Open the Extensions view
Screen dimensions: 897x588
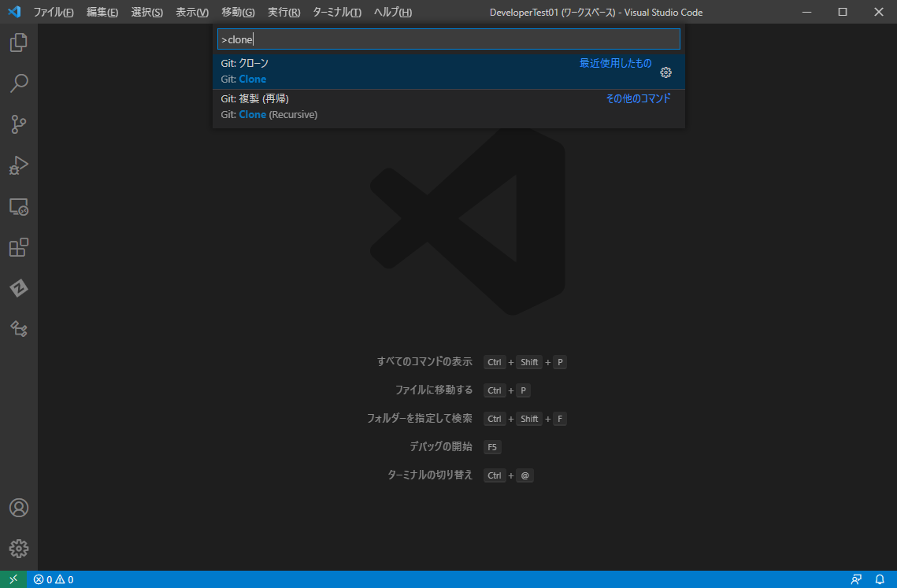(19, 248)
